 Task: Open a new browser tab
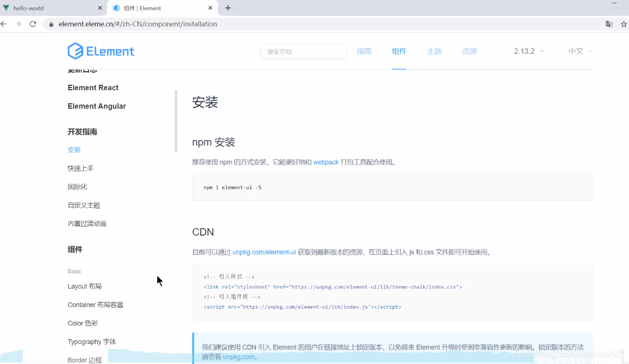click(228, 8)
